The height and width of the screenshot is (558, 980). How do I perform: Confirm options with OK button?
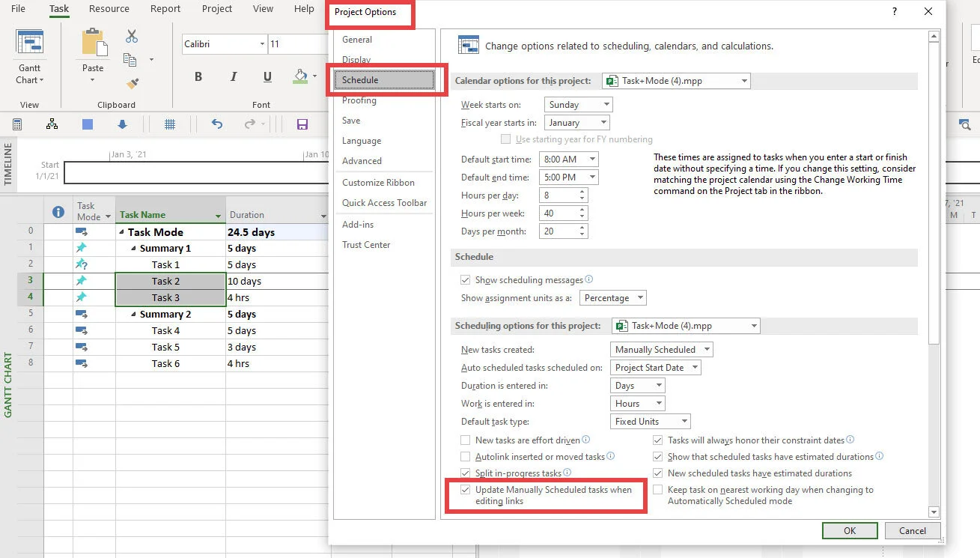click(850, 531)
